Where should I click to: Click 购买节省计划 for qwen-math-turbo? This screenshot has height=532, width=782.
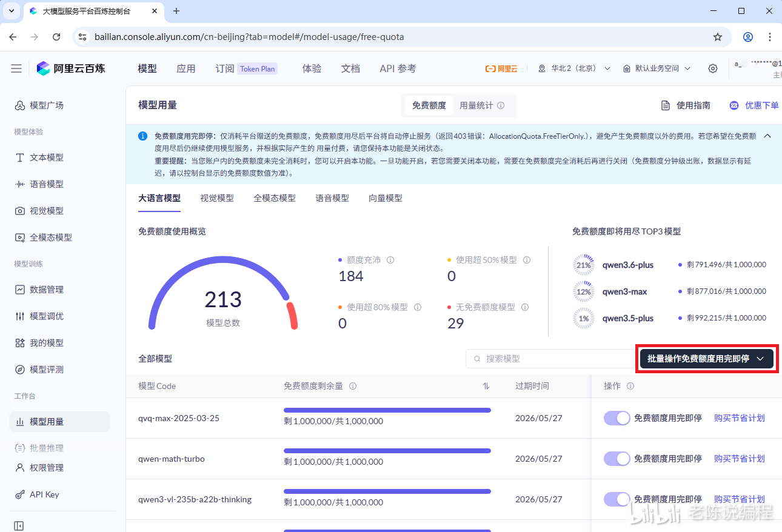(740, 459)
